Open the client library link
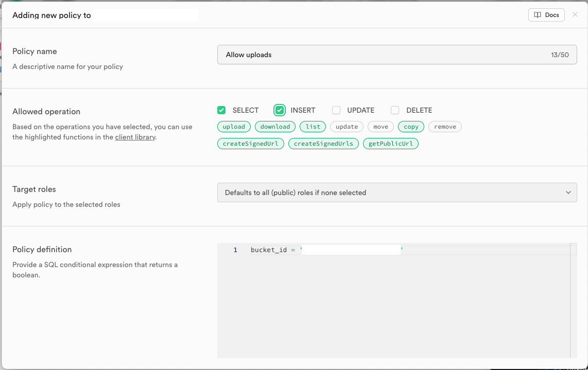The width and height of the screenshot is (588, 370). click(x=135, y=137)
